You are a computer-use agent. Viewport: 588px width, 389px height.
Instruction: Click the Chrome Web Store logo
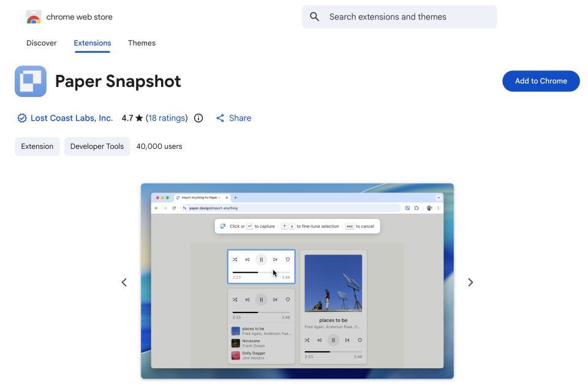coord(33,17)
